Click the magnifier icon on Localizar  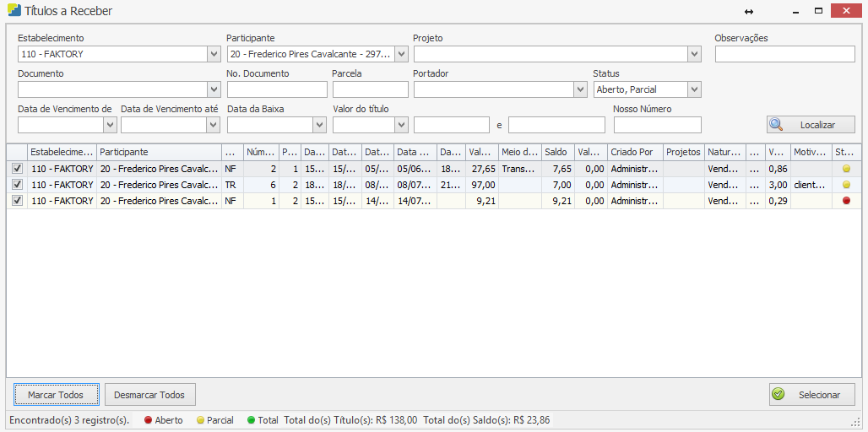(776, 124)
